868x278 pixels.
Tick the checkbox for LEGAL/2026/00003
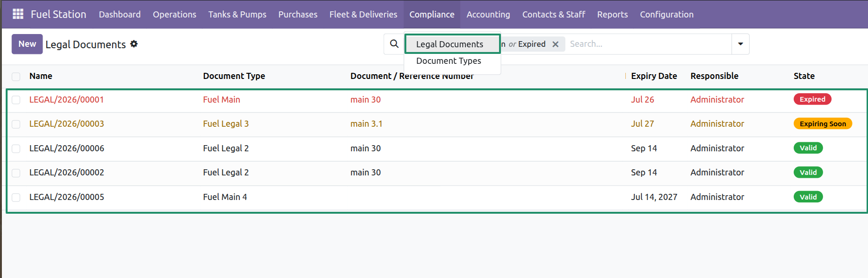(16, 124)
